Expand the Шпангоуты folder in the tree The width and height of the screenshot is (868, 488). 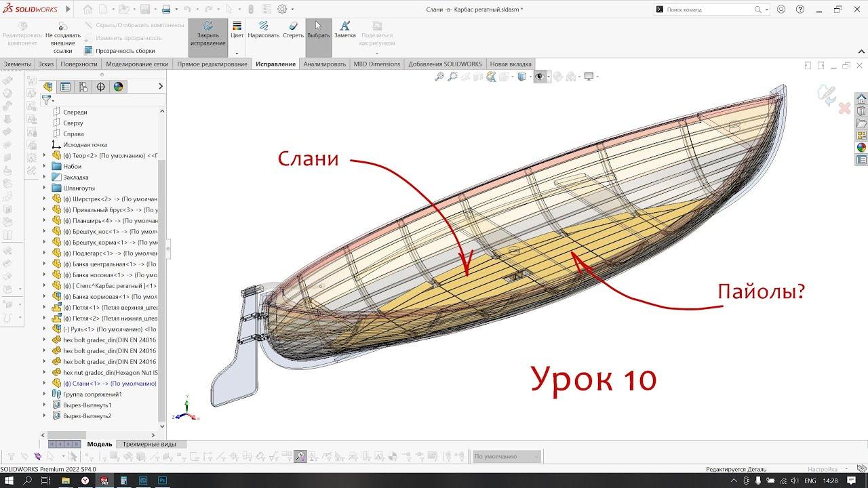click(x=45, y=188)
